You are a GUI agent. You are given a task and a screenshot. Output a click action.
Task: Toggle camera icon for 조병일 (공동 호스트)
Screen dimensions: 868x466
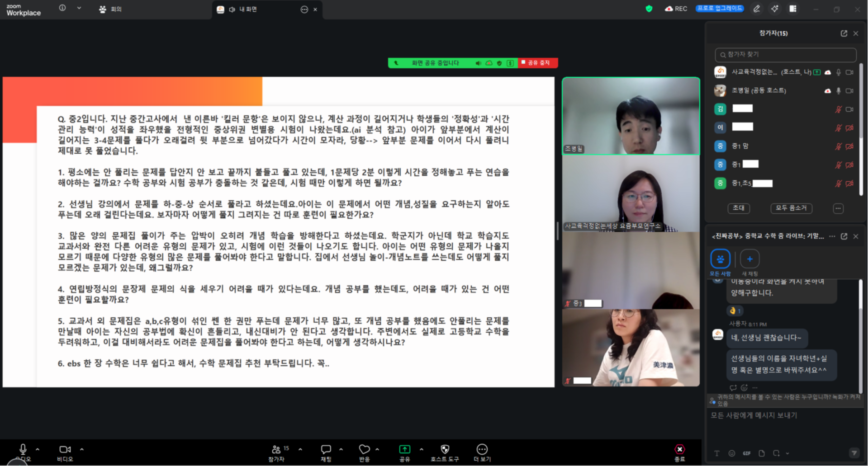tap(850, 91)
